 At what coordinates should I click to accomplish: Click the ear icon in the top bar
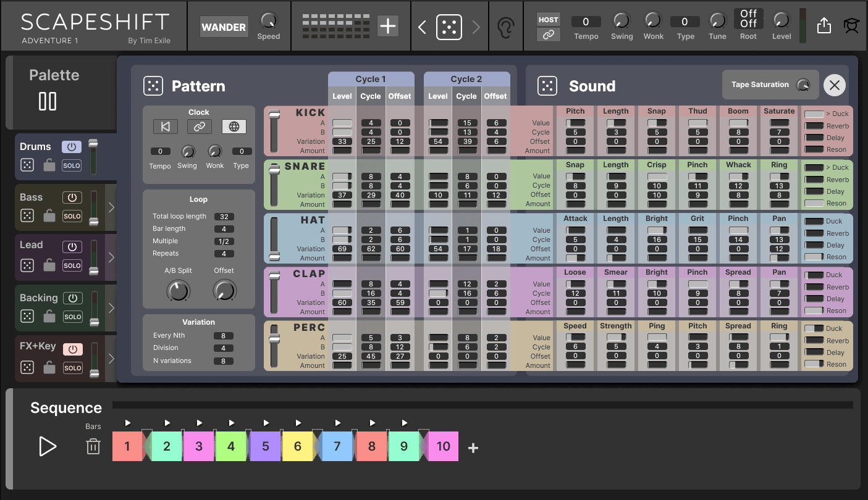click(506, 27)
